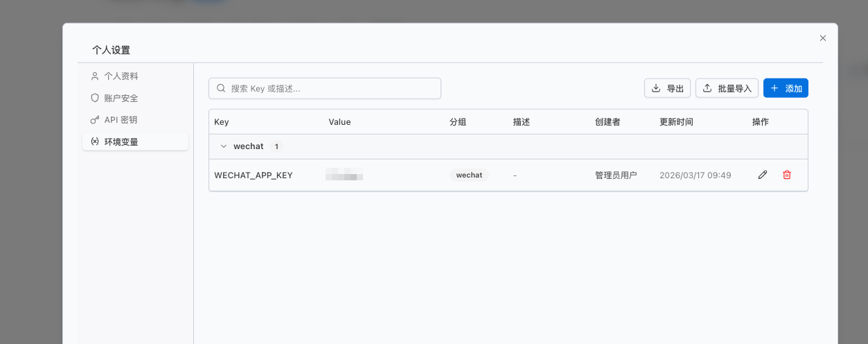Open 个人资料 via its person icon
This screenshot has width=868, height=344.
point(95,76)
